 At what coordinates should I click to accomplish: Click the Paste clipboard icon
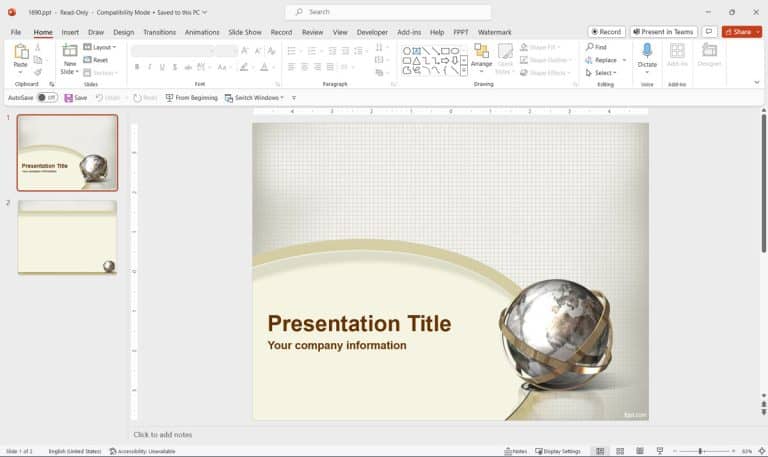(x=21, y=51)
